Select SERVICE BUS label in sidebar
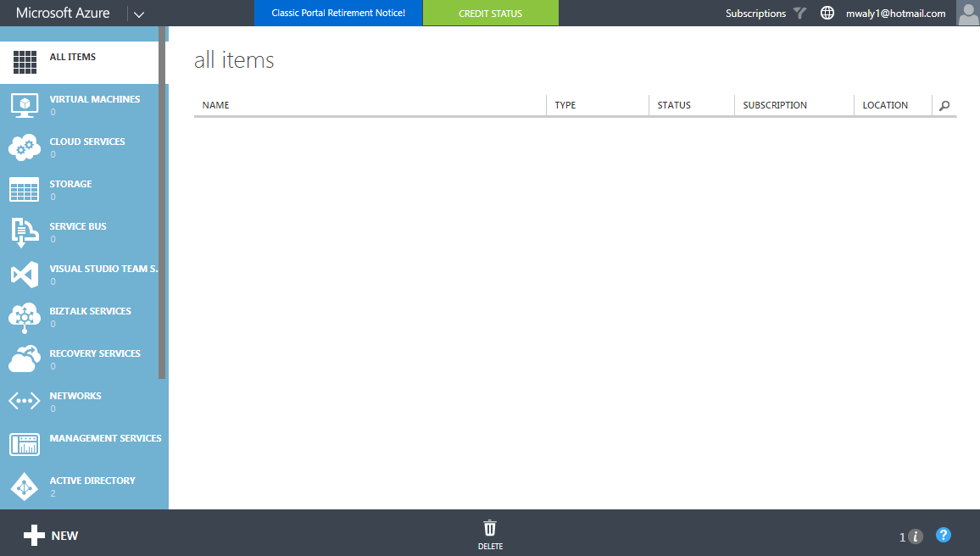This screenshot has height=556, width=980. click(77, 227)
